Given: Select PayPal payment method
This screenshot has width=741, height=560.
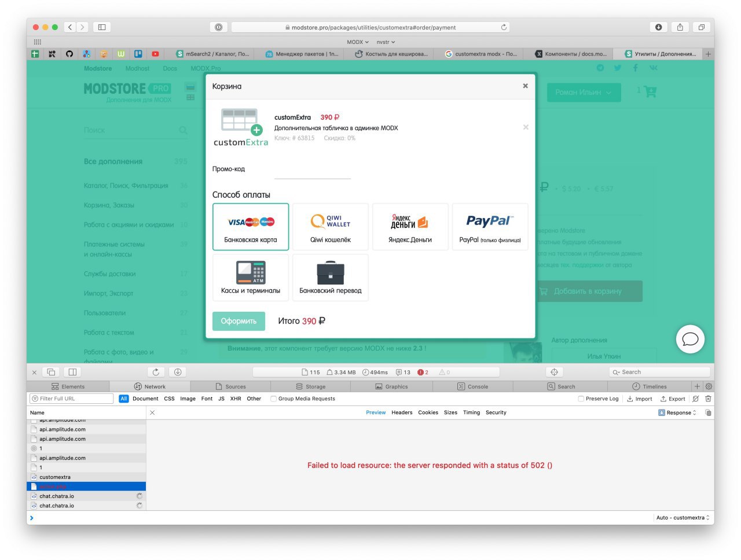Looking at the screenshot, I should point(490,227).
